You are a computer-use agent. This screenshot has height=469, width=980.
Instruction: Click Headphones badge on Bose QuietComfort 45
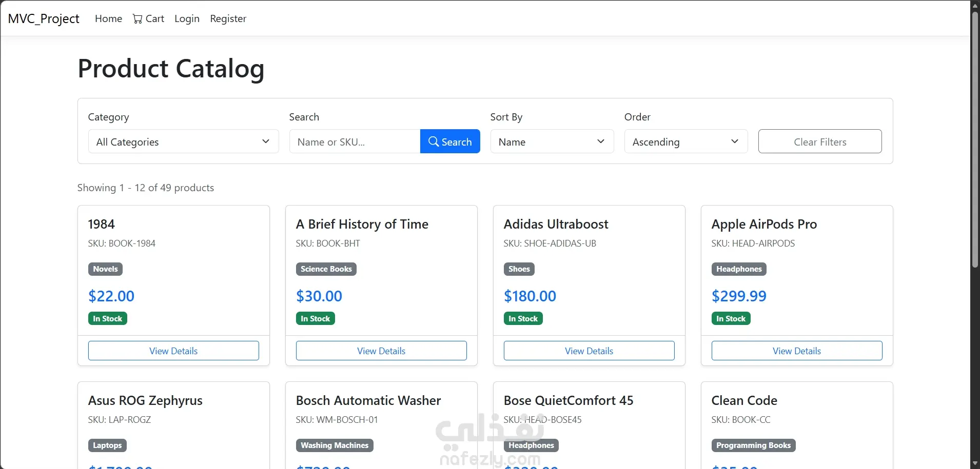pyautogui.click(x=531, y=445)
